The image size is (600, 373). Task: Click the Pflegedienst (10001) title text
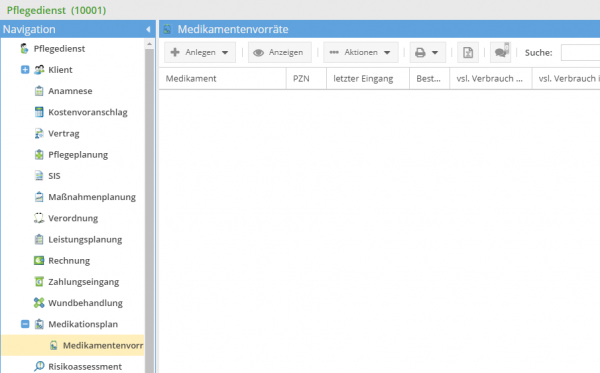[57, 10]
